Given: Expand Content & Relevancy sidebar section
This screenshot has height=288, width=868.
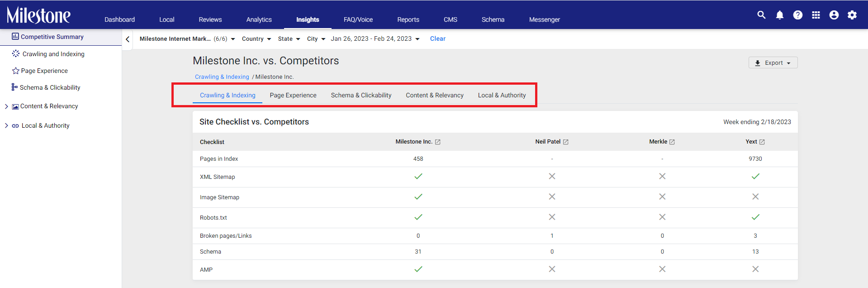Looking at the screenshot, I should pyautogui.click(x=6, y=106).
